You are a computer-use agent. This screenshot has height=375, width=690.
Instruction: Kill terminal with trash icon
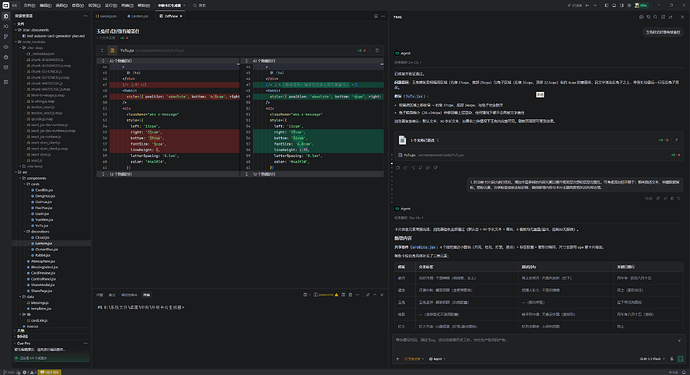(x=350, y=295)
